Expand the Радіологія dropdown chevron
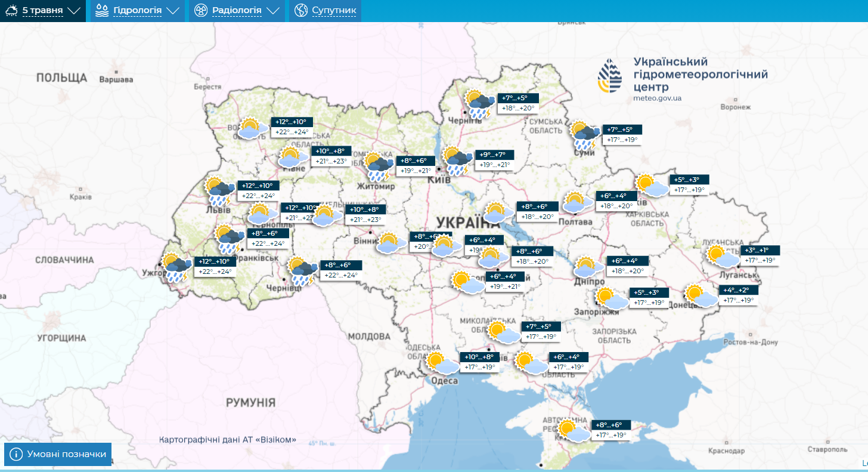 (x=274, y=10)
